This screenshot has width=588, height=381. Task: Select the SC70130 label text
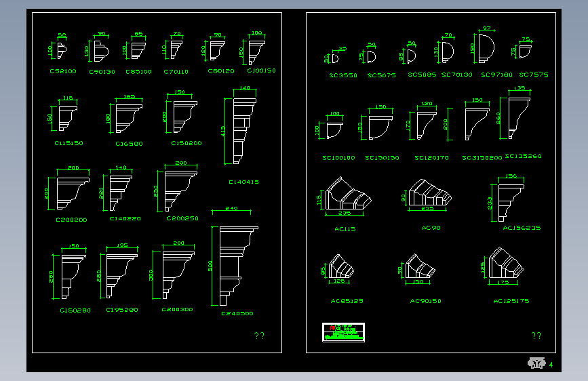click(456, 75)
